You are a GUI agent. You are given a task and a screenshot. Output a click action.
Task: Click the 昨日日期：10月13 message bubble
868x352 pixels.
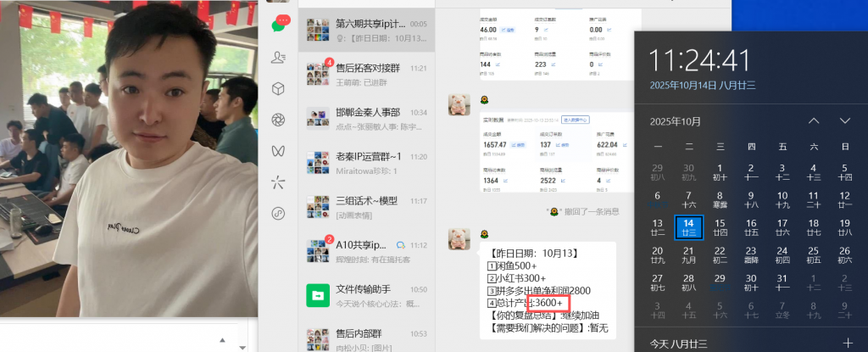(x=548, y=290)
